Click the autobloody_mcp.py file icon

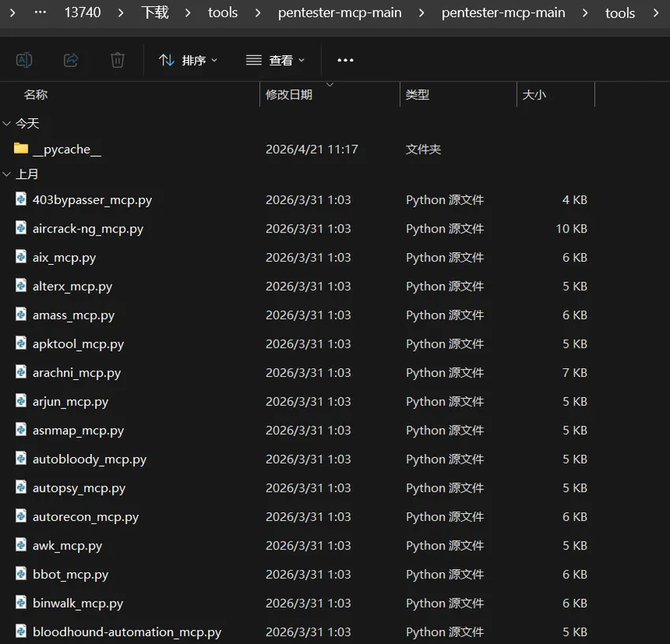click(21, 458)
